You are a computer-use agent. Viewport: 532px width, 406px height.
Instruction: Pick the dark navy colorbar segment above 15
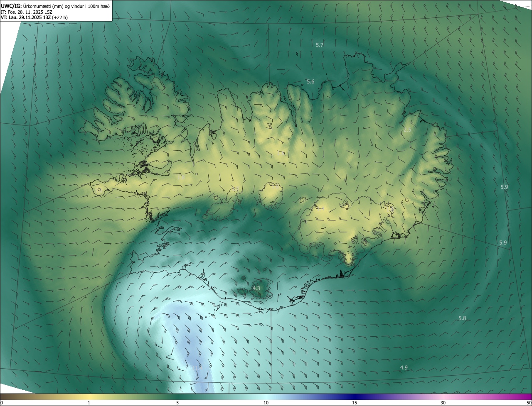coord(355,396)
